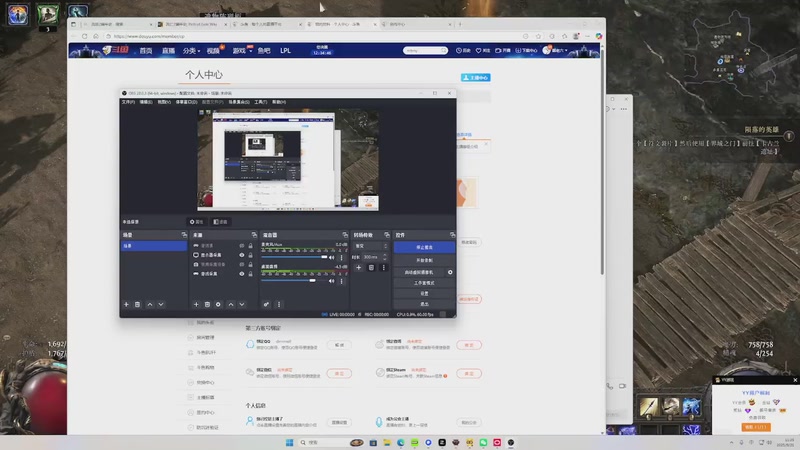Toggle lock on bottom game capture source

point(251,274)
